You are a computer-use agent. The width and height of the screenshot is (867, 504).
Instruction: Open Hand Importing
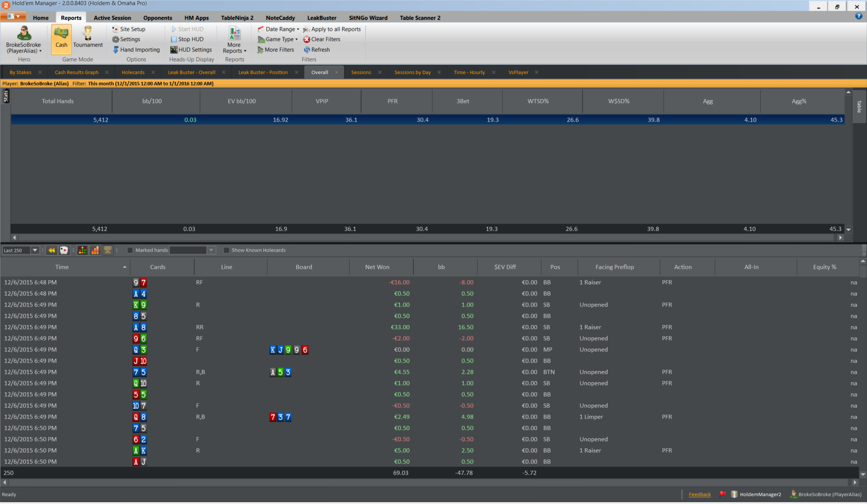(136, 49)
